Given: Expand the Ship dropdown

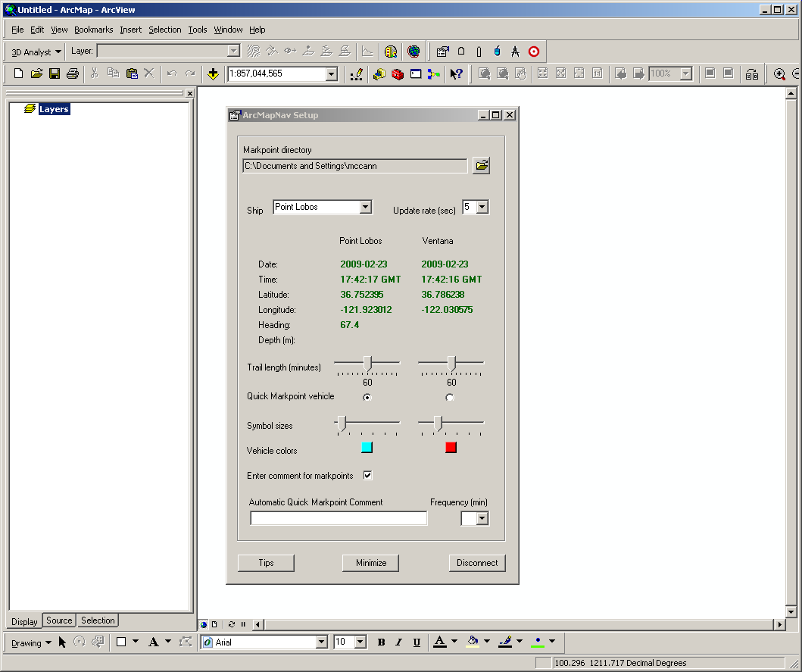Looking at the screenshot, I should click(x=365, y=207).
